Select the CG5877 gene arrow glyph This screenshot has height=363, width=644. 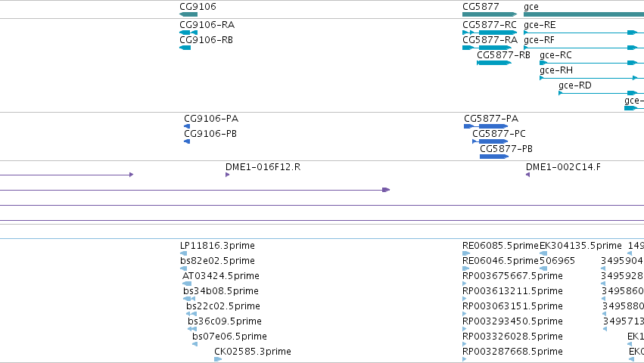click(x=490, y=14)
